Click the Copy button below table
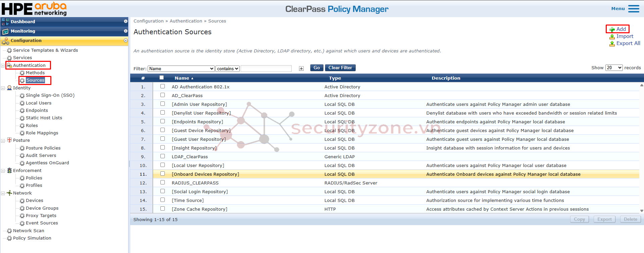This screenshot has height=253, width=644. point(579,219)
